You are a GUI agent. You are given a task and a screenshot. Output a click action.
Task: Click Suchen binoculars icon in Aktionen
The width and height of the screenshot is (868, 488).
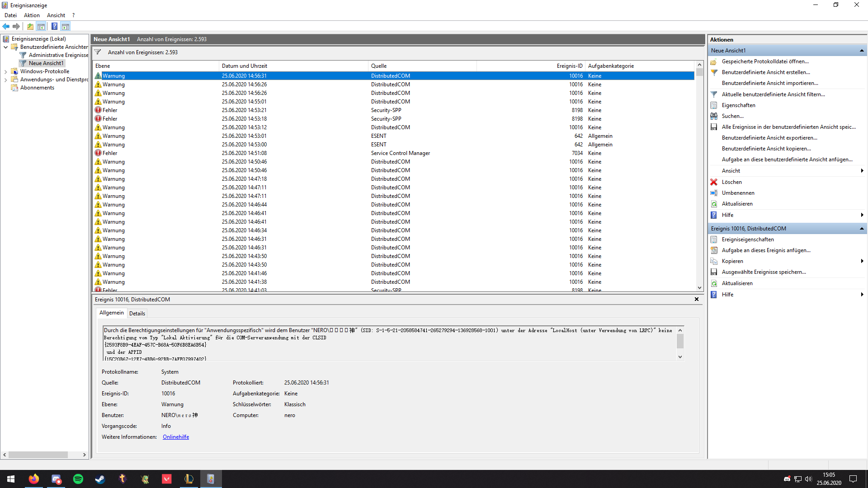[x=714, y=116]
